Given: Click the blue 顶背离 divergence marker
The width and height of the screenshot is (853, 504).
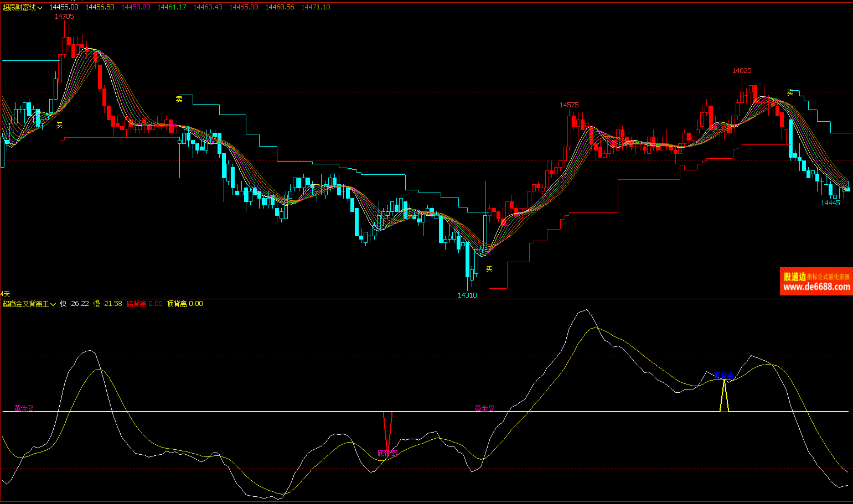Looking at the screenshot, I should tap(723, 376).
